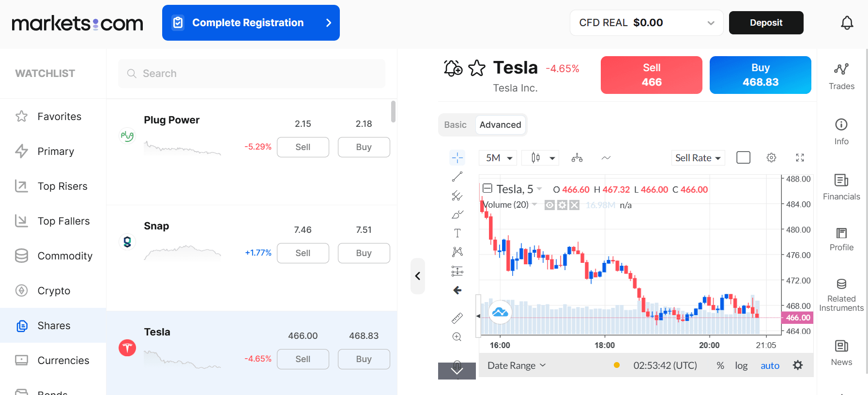Screen dimensions: 868x395
Task: Click the watchlist search field
Action: tap(251, 73)
